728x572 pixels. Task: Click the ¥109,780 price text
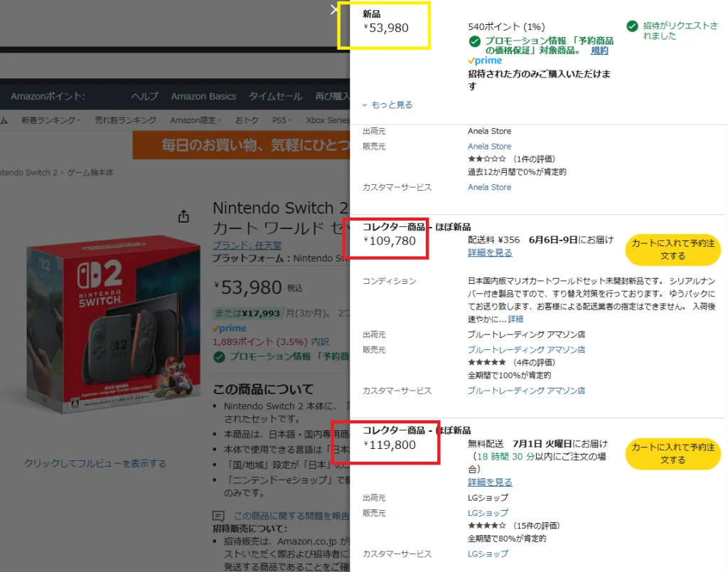[390, 240]
